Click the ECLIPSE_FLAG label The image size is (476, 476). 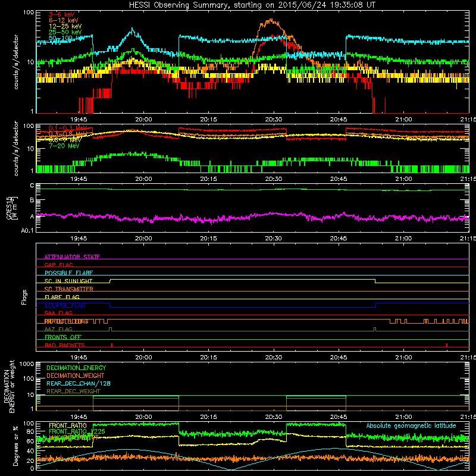click(x=65, y=305)
